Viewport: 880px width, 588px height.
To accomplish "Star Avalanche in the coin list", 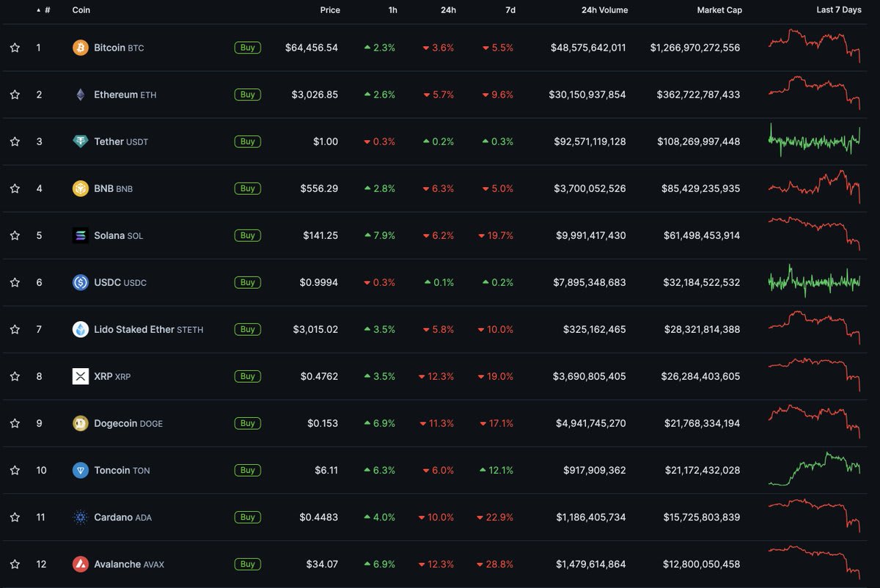I will (15, 564).
